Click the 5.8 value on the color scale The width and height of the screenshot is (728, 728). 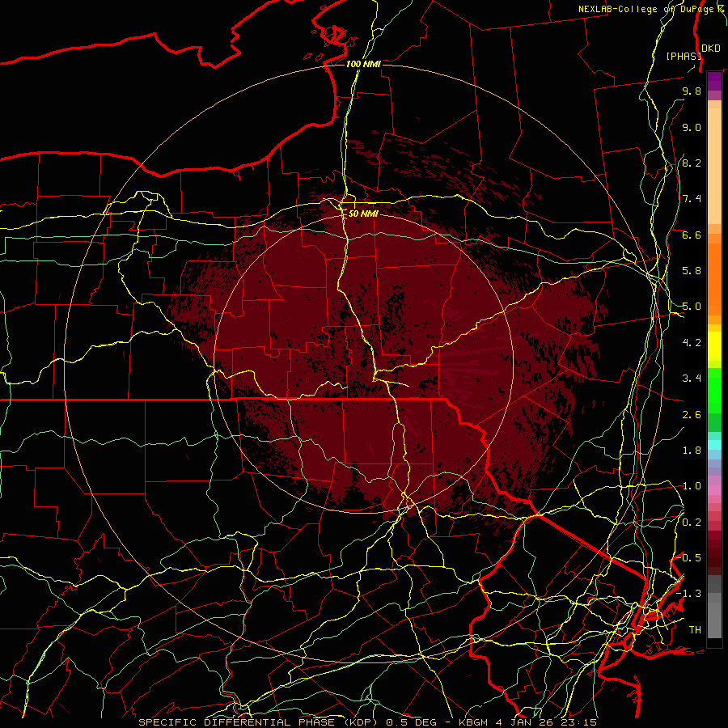692,271
